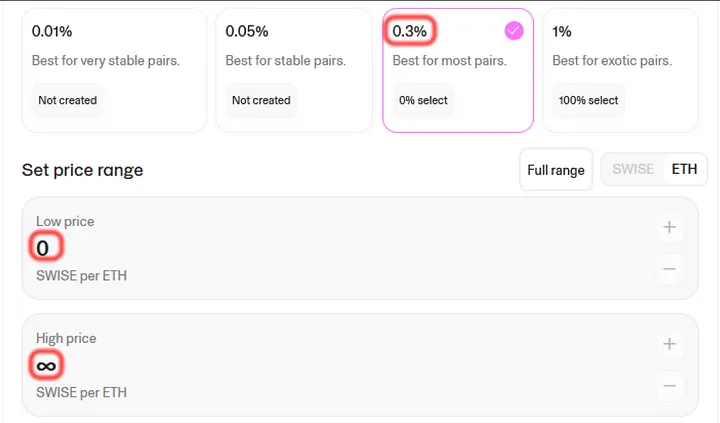This screenshot has height=423, width=720.
Task: Choose the 1% exotic pairs fee tier
Action: click(620, 70)
